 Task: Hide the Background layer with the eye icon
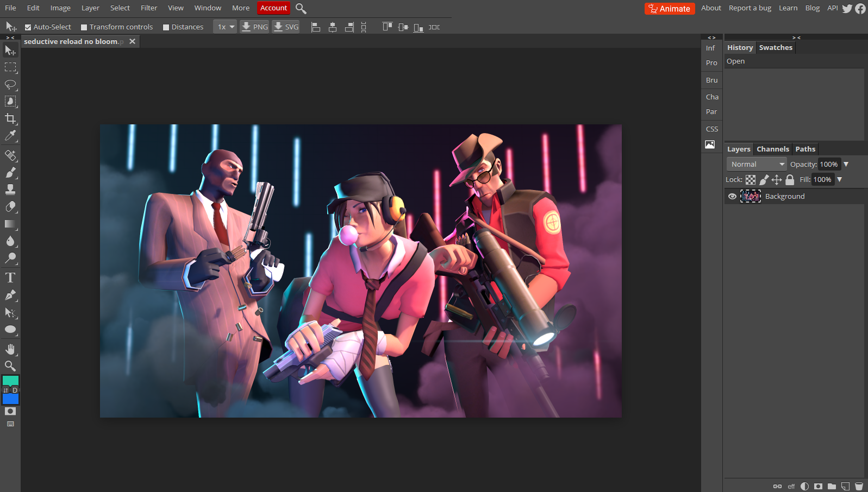(732, 197)
